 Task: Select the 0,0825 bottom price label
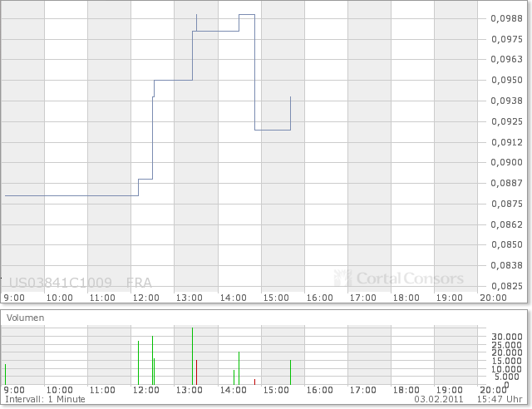(x=506, y=286)
